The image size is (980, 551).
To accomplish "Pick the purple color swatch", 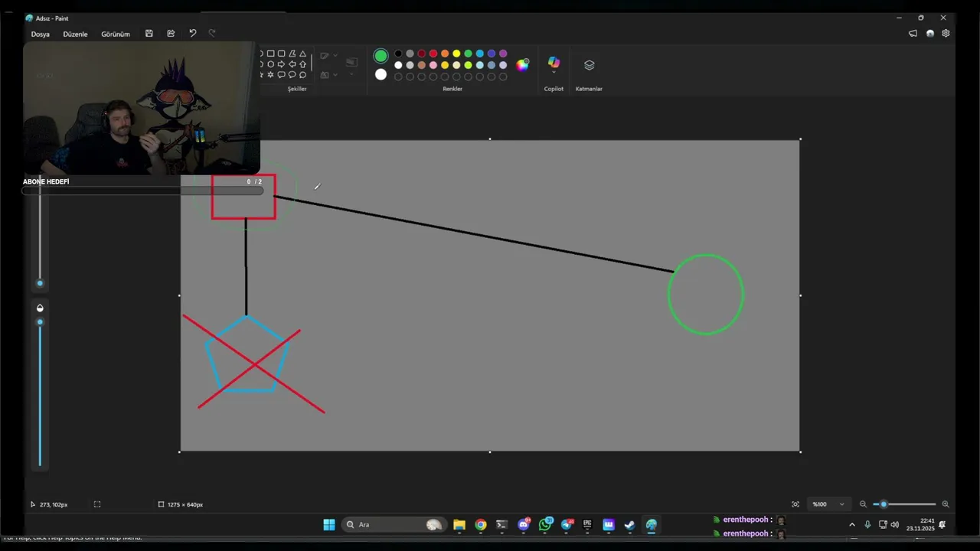I will pyautogui.click(x=503, y=54).
